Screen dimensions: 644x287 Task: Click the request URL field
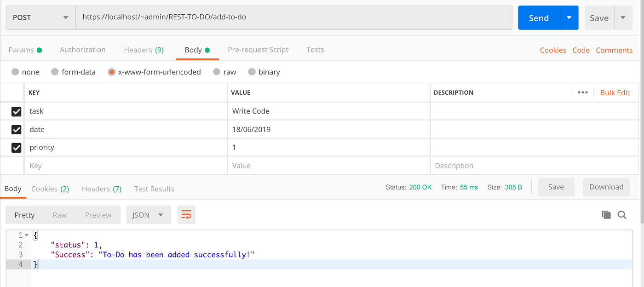(x=294, y=17)
